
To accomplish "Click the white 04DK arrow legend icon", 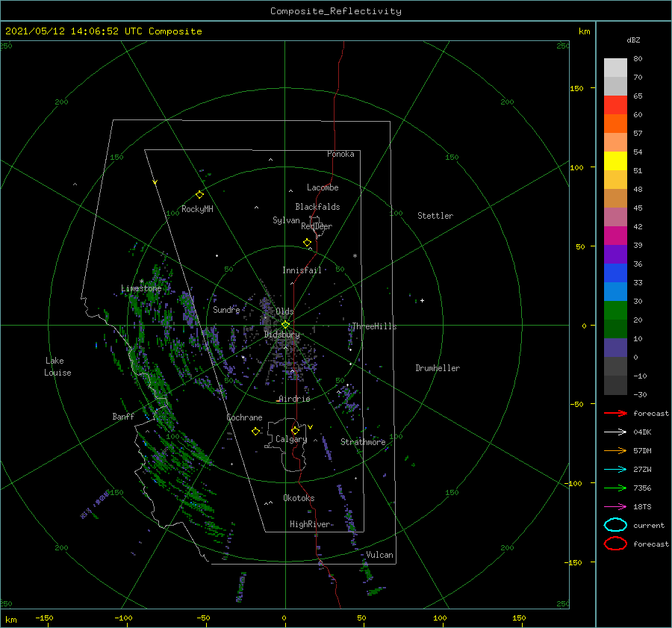I will pos(615,432).
